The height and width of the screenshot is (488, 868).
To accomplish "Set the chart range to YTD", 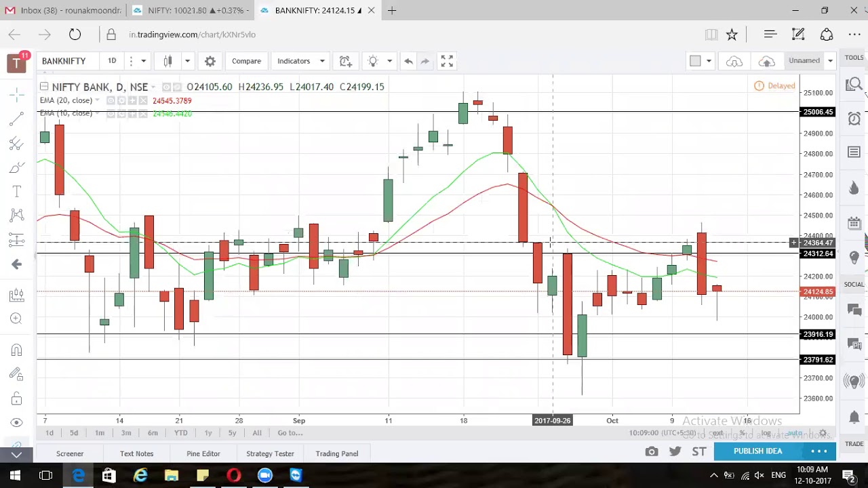I will (180, 433).
